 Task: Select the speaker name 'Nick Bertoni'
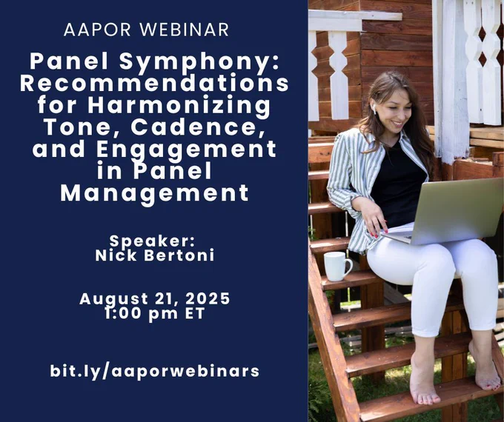[155, 255]
